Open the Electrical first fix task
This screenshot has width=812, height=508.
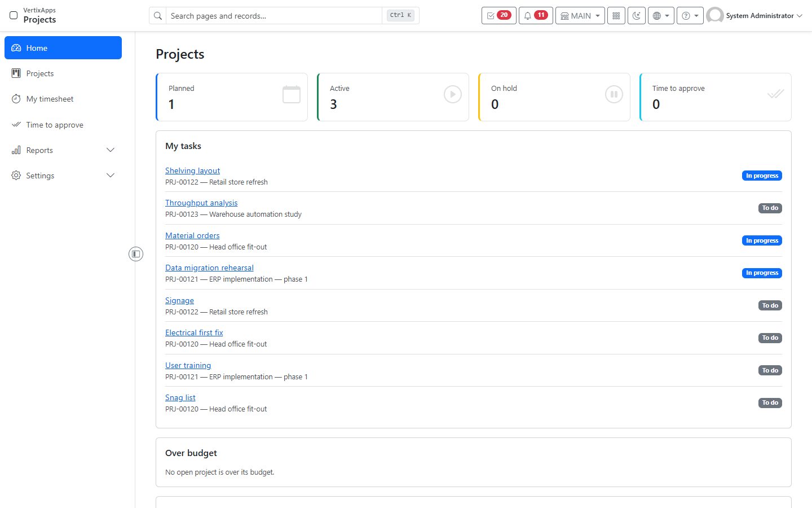pyautogui.click(x=194, y=332)
